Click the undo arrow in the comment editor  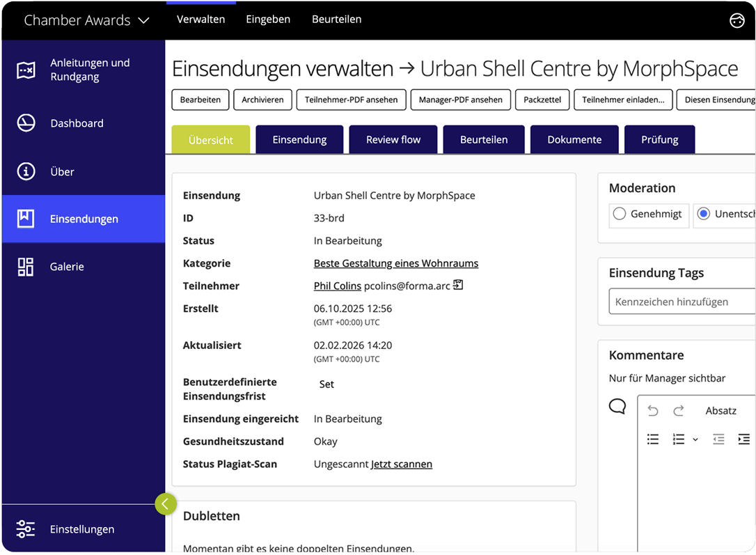[653, 411]
